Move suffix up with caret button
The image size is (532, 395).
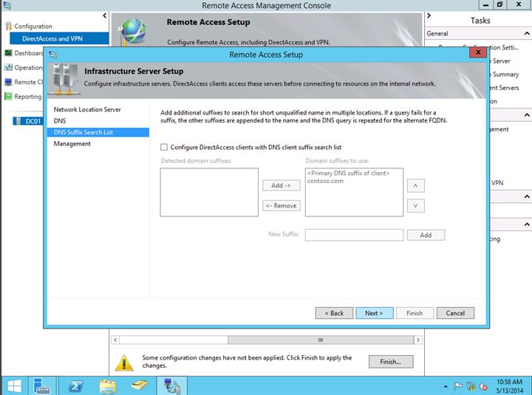pos(415,185)
